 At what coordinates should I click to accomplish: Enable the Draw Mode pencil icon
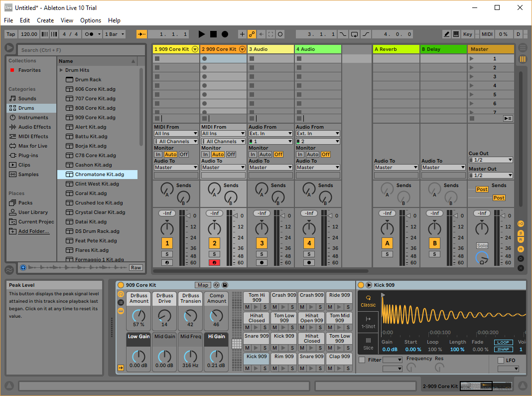point(446,34)
